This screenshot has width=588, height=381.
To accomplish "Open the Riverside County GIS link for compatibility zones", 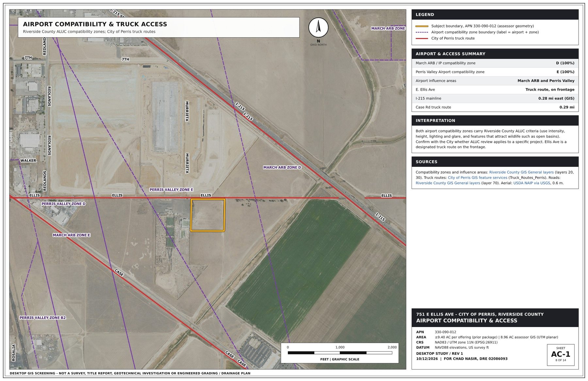I will pyautogui.click(x=521, y=172).
